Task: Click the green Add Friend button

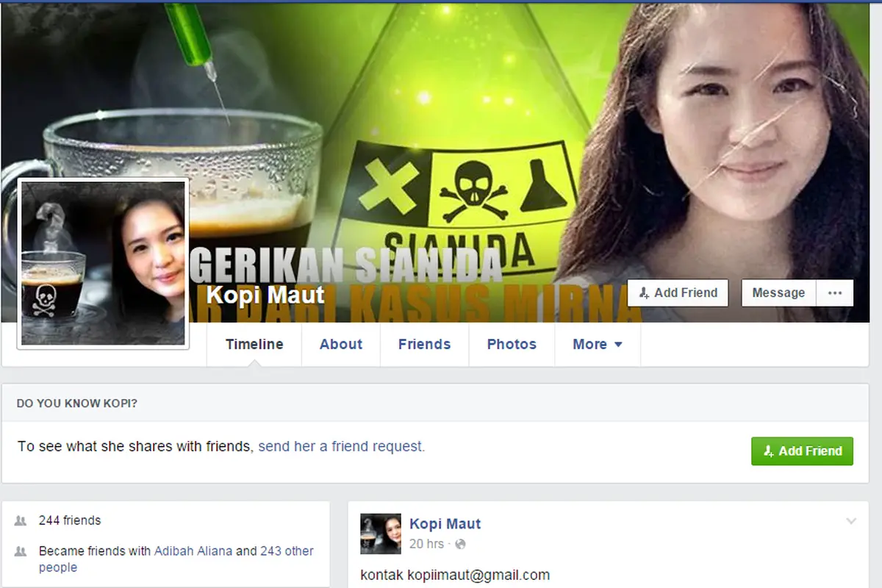Action: 802,451
